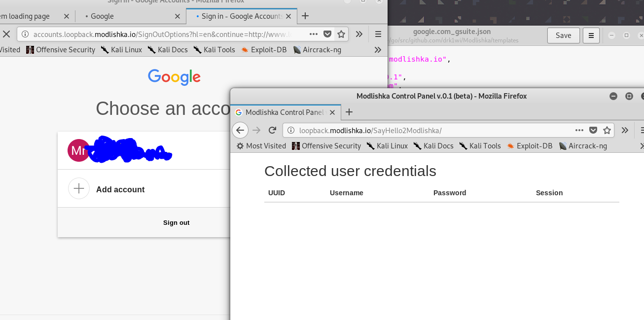644x320 pixels.
Task: Open page actions menu in Control Panel URL bar
Action: 579,130
